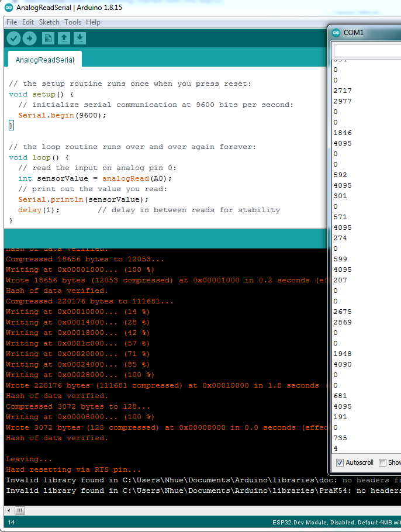Click the void setup() { line
The width and height of the screenshot is (401, 532).
coord(41,94)
